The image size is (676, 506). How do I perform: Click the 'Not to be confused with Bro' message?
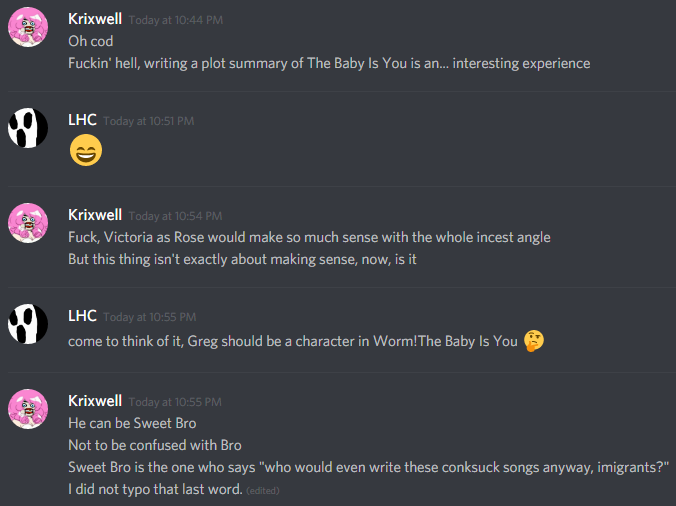(x=155, y=445)
